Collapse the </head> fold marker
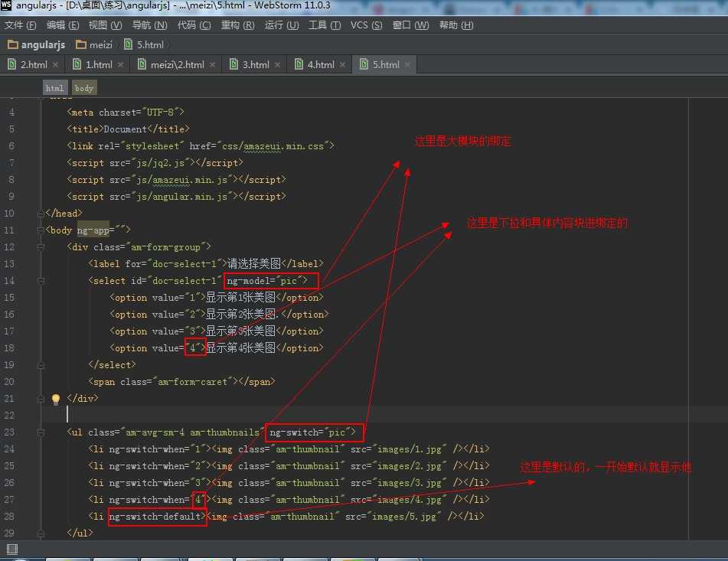 41,214
